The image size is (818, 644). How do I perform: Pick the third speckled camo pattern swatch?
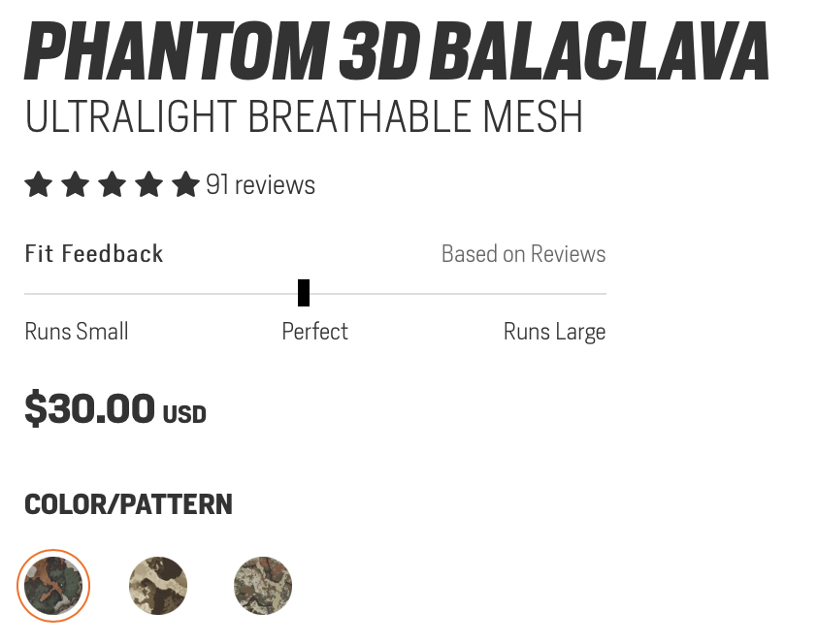coord(263,585)
